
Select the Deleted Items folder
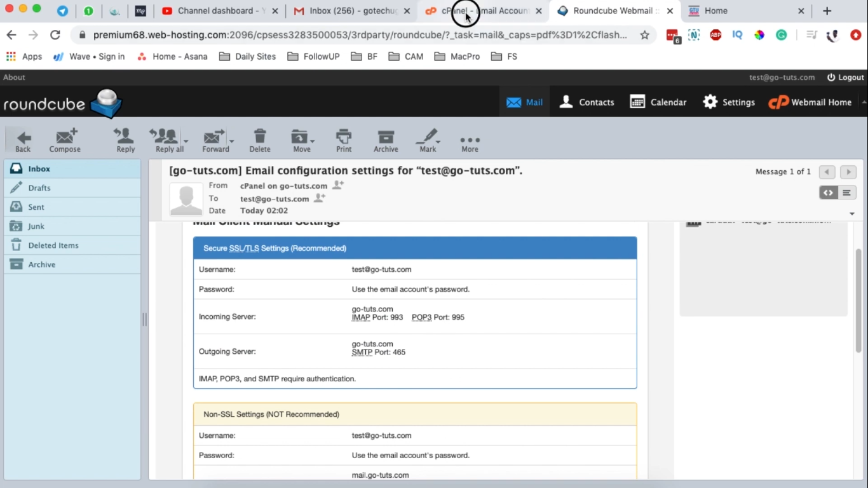pos(72,245)
